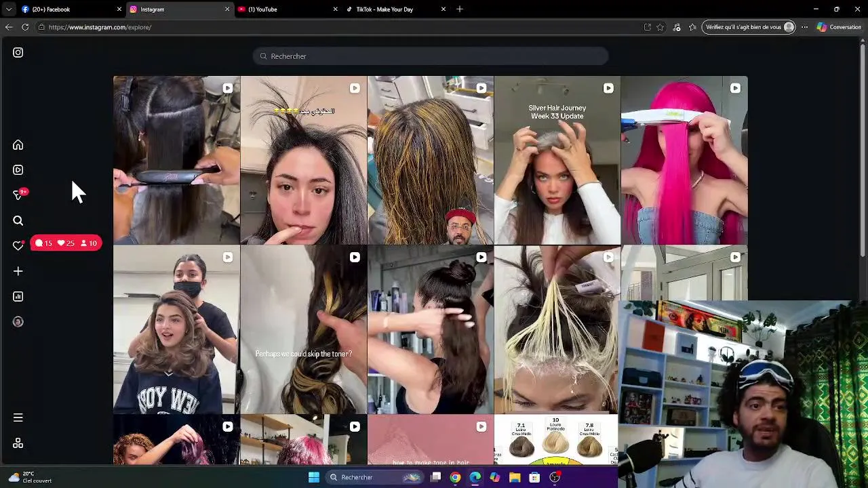Select the Search magnifier icon in sidebar
Viewport: 868px width, 488px height.
point(18,220)
